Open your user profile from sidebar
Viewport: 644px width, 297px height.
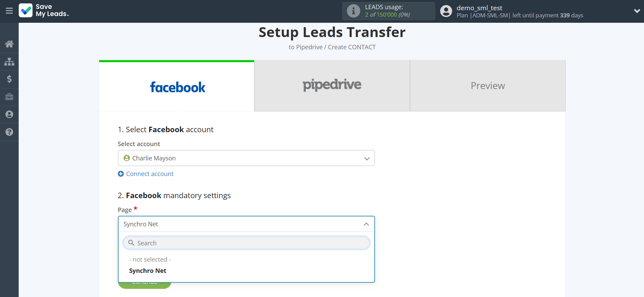point(9,115)
